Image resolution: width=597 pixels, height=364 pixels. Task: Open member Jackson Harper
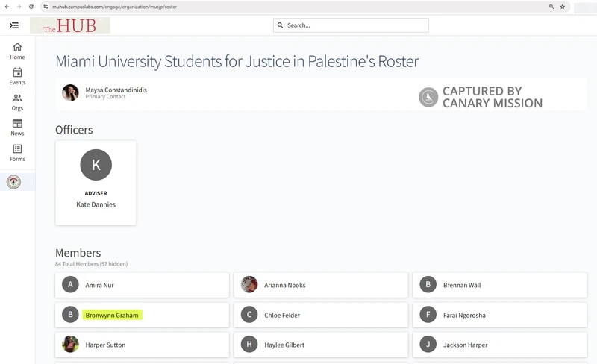tap(499, 345)
